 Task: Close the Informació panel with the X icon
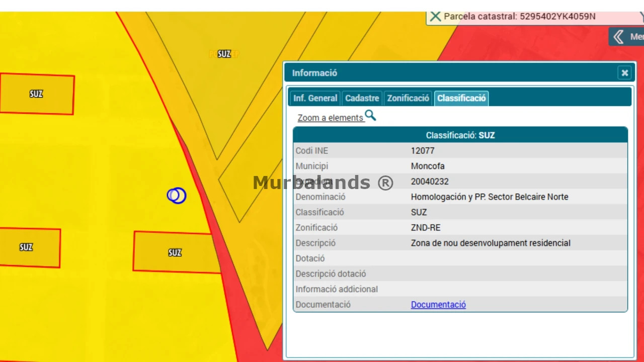(624, 73)
